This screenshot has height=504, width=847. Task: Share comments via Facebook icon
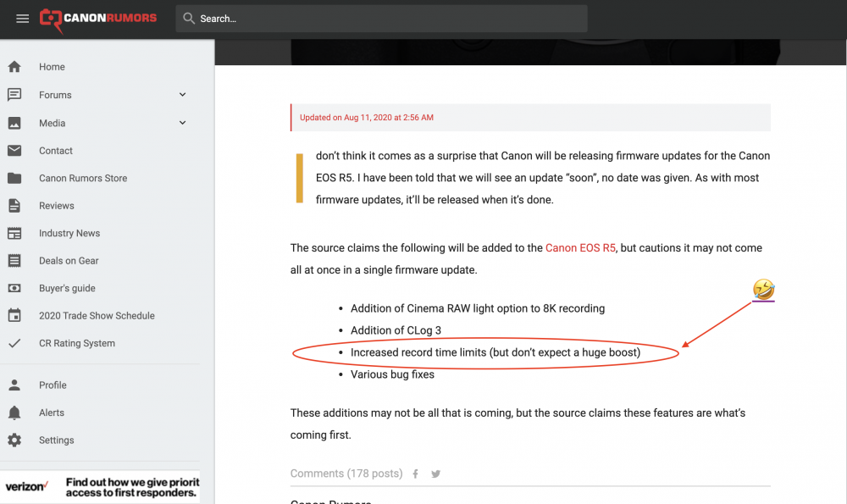coord(416,474)
